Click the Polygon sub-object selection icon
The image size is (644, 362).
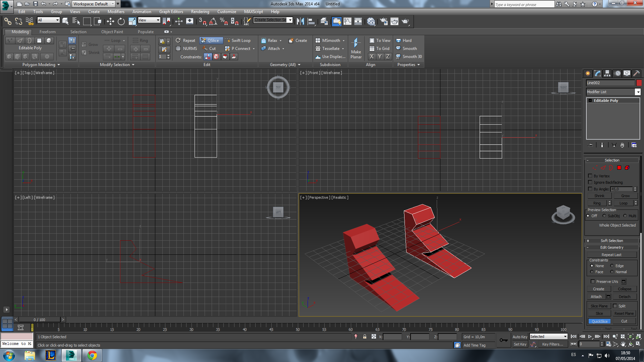[x=619, y=168]
